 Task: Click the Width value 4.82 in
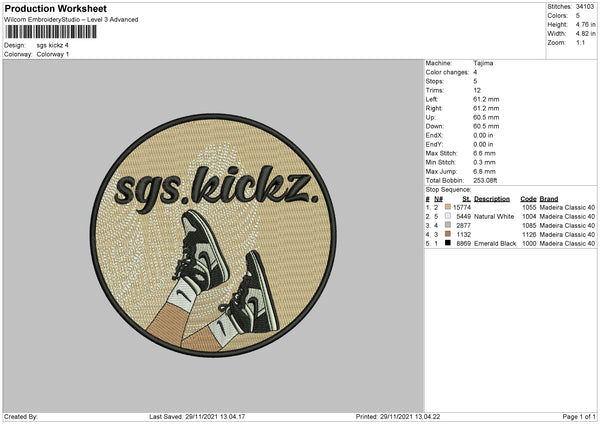(x=585, y=34)
